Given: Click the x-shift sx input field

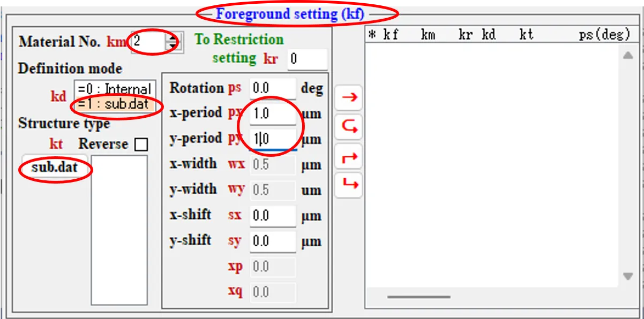Looking at the screenshot, I should (x=273, y=216).
